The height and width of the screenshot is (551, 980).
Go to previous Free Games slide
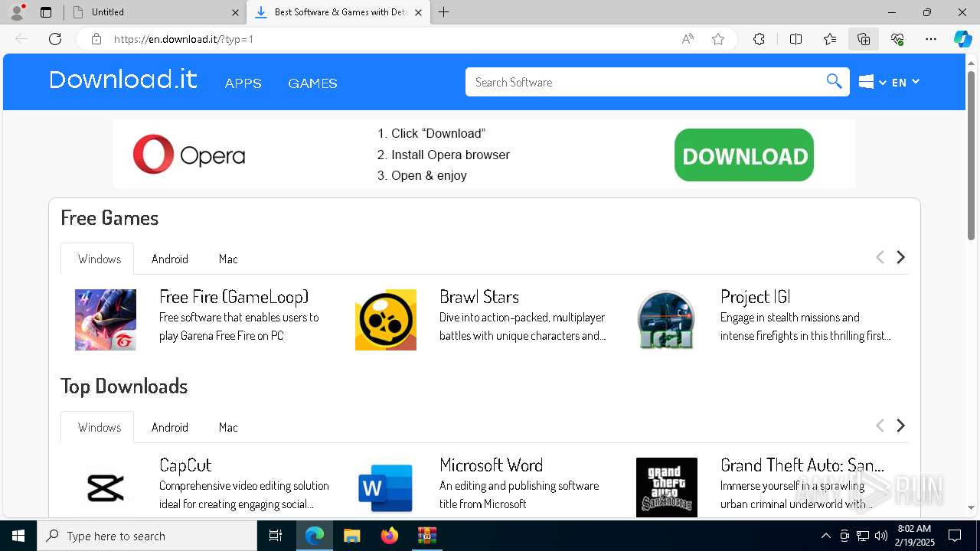[x=880, y=257]
